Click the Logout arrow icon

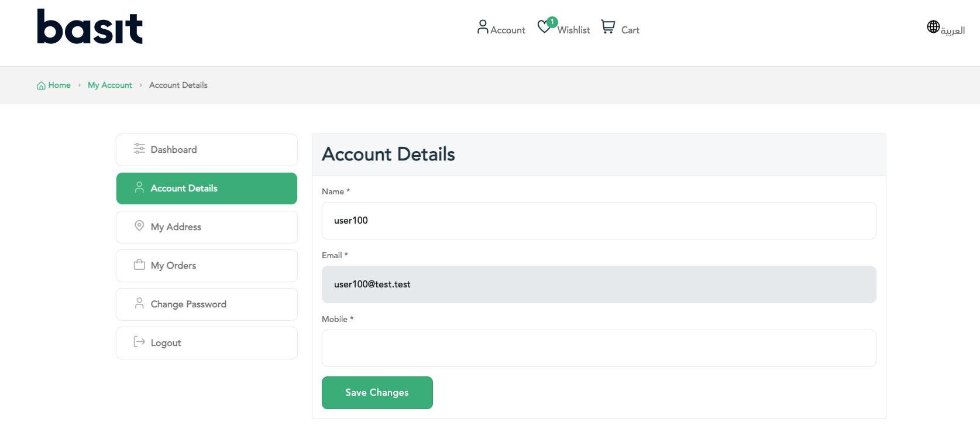[x=139, y=342]
